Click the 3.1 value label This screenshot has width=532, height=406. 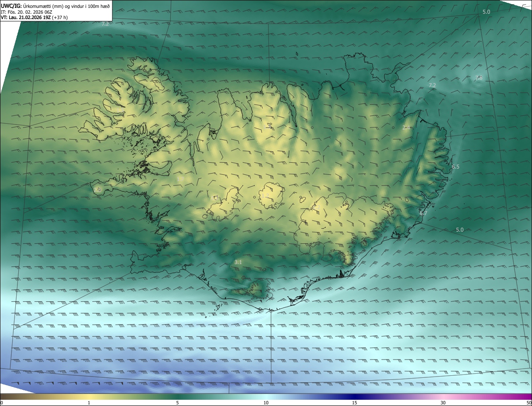click(238, 262)
